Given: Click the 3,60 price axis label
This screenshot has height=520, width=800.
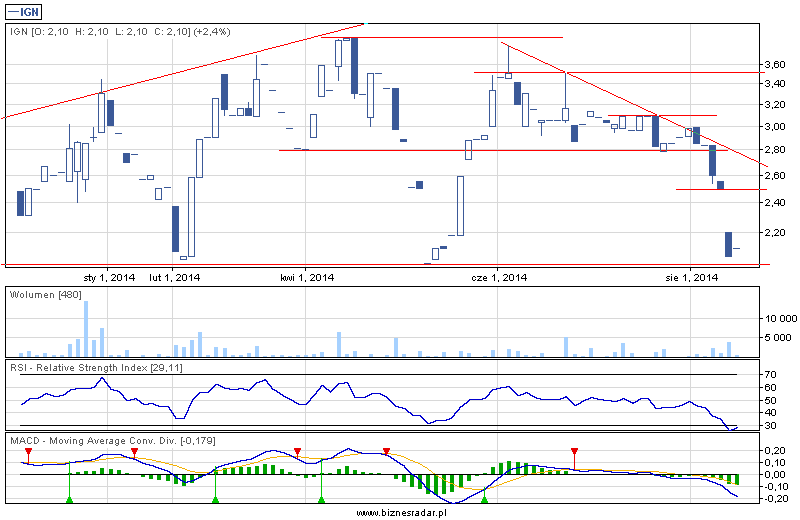Looking at the screenshot, I should point(773,65).
